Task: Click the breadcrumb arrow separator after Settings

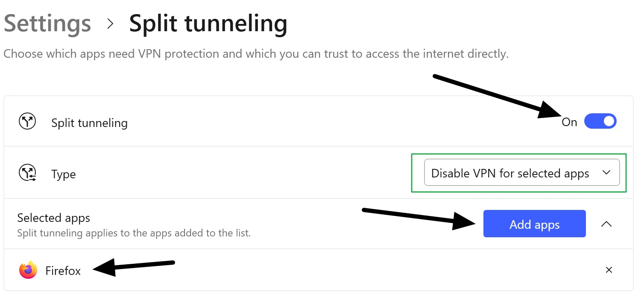Action: point(111,24)
